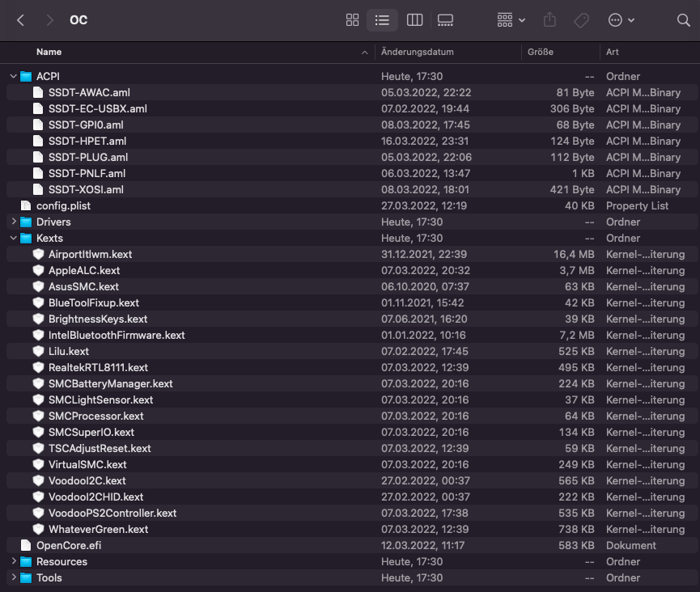Switch to gallery view
This screenshot has width=700, height=592.
(x=445, y=20)
